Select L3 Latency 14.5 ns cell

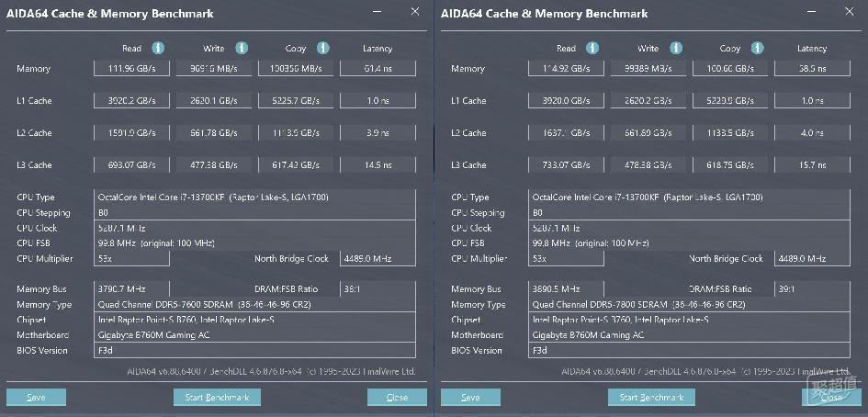[x=378, y=165]
